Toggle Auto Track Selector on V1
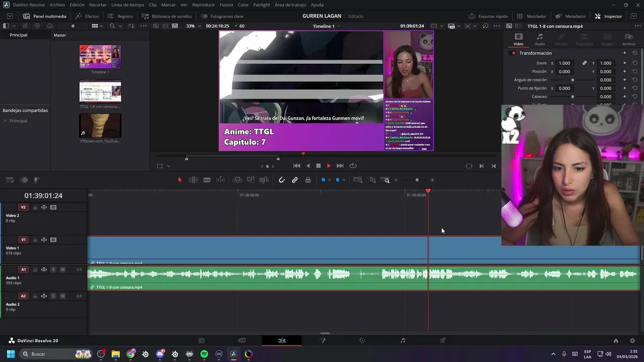This screenshot has height=362, width=644. [44, 240]
